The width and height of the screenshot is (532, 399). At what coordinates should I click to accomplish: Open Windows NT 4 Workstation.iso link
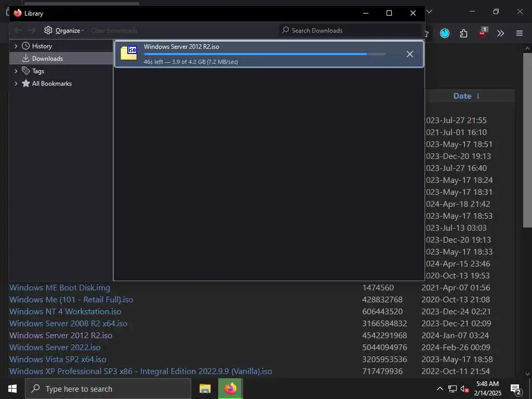[65, 312]
